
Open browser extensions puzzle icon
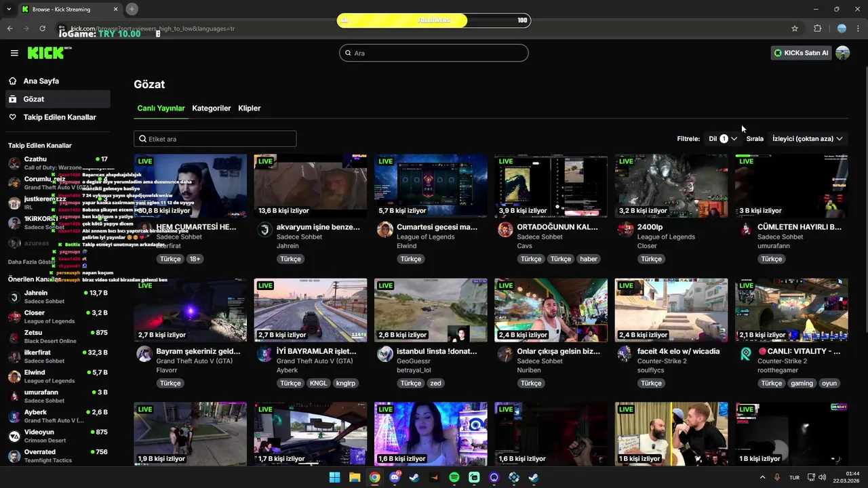(817, 28)
